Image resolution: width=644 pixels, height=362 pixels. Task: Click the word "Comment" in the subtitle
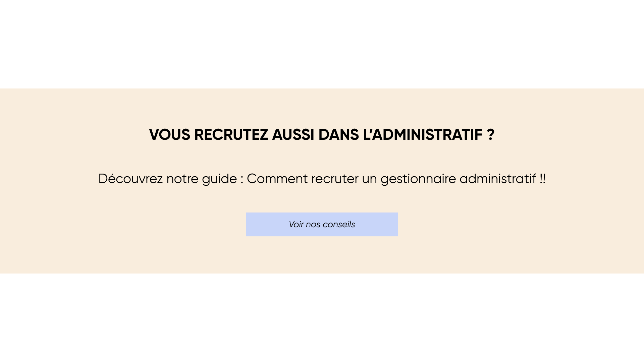pos(277,179)
